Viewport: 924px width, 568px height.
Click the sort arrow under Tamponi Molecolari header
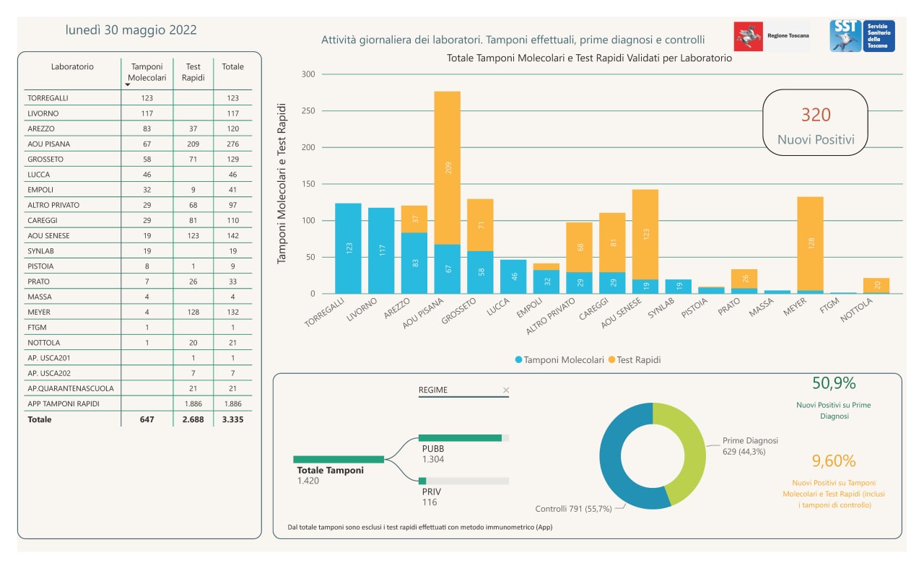[128, 84]
